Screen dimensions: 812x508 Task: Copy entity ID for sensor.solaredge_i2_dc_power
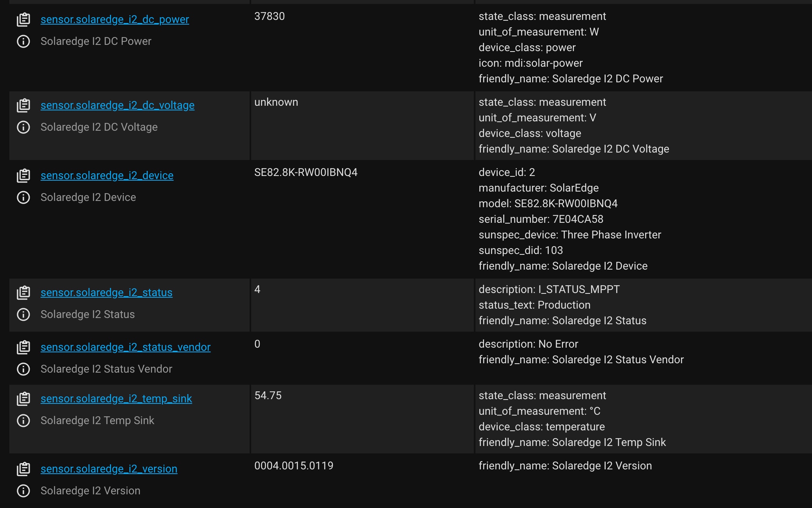coord(24,19)
